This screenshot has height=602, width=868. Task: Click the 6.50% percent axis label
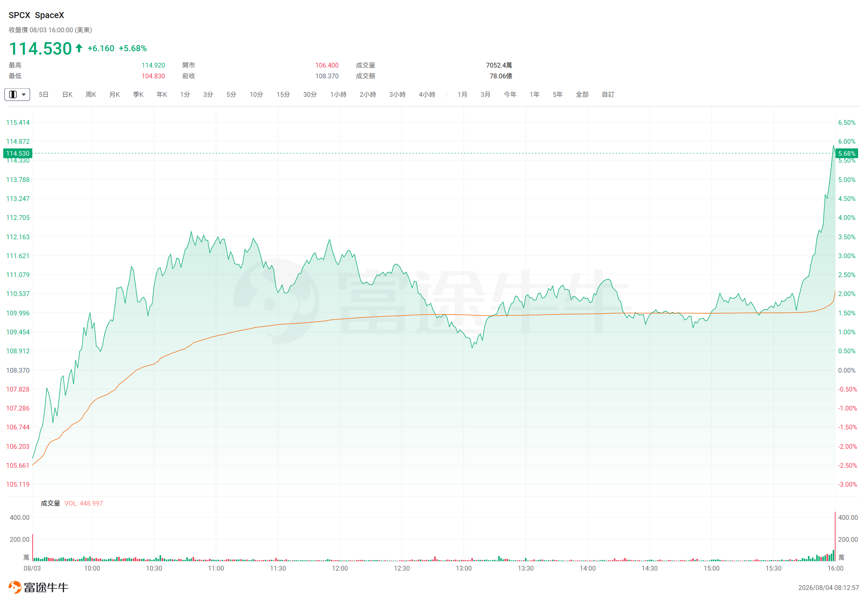click(x=847, y=123)
